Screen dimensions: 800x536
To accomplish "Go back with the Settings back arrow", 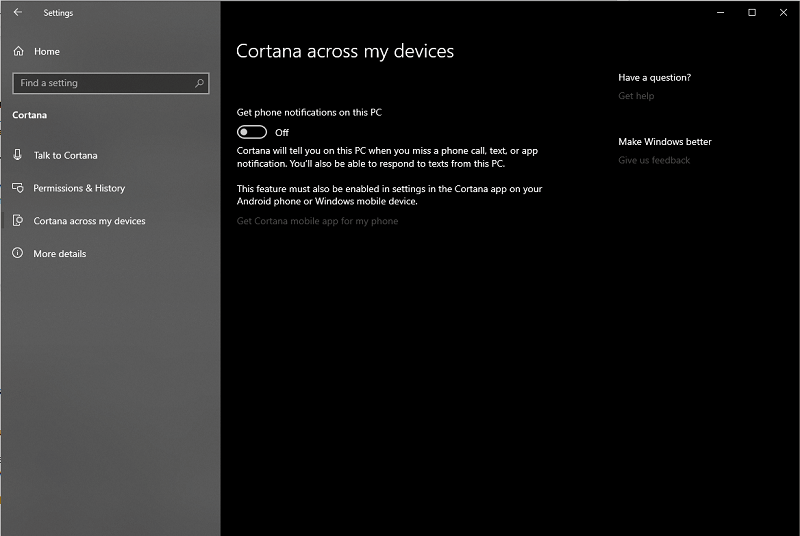I will pyautogui.click(x=18, y=12).
